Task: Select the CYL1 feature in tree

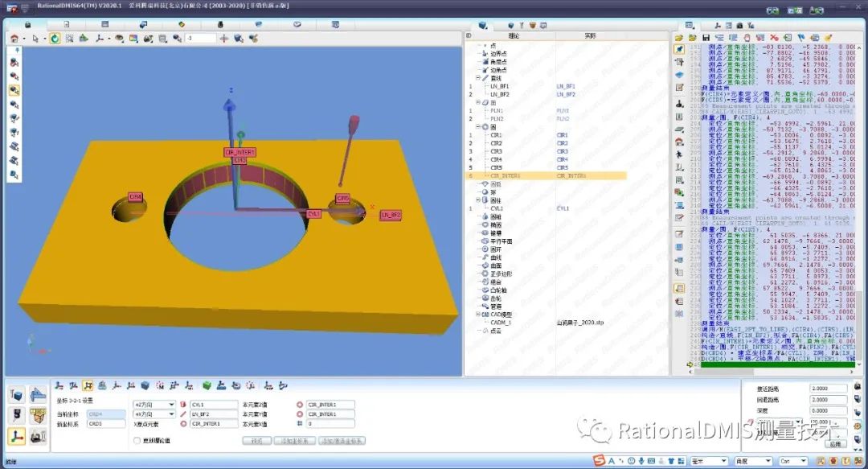Action: click(497, 208)
